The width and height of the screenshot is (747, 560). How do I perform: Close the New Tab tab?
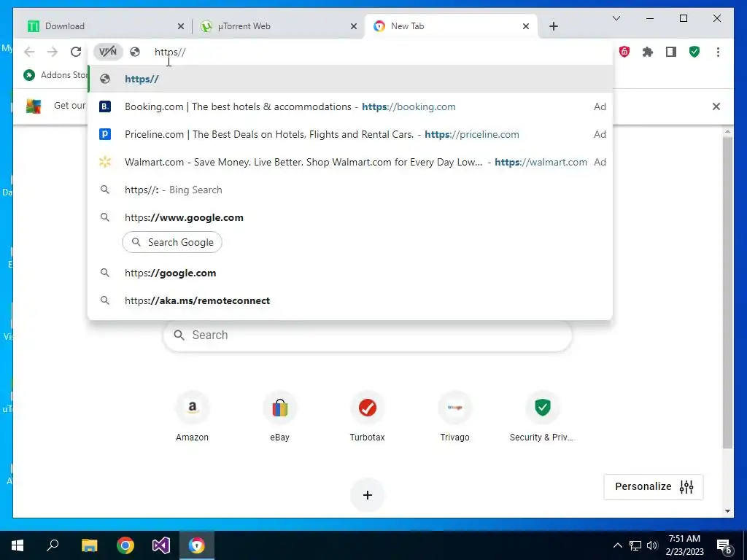click(x=525, y=27)
